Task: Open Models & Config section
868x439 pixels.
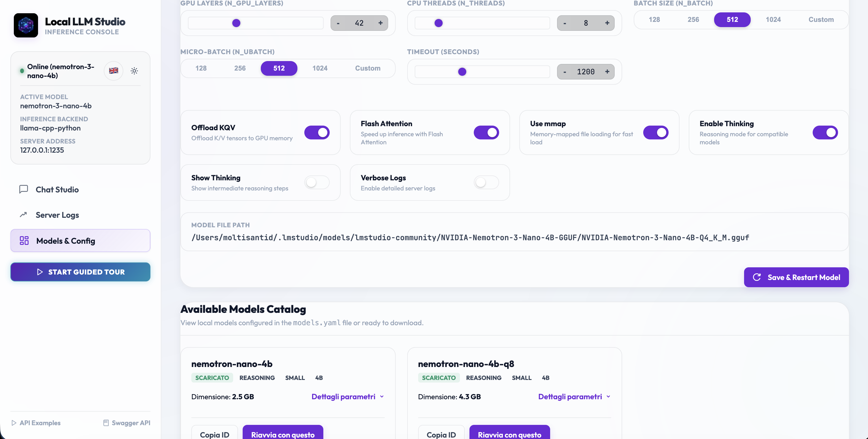Action: (80, 241)
